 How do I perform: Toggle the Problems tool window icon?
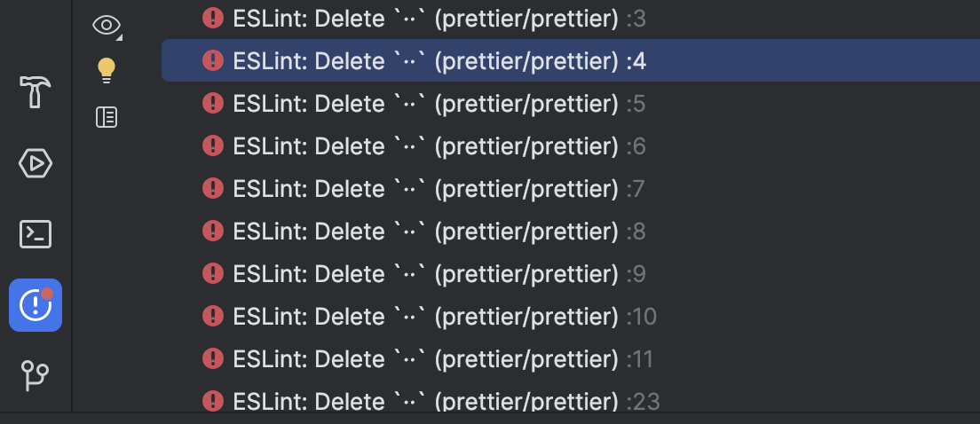pos(35,305)
